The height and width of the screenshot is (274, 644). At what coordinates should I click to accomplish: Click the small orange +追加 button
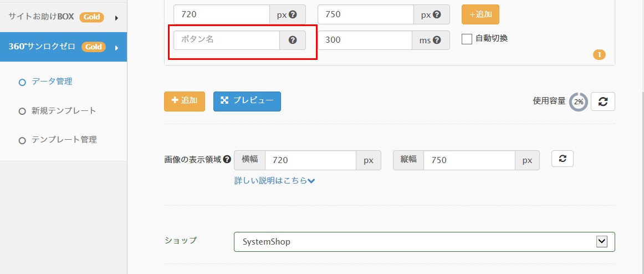click(x=480, y=14)
